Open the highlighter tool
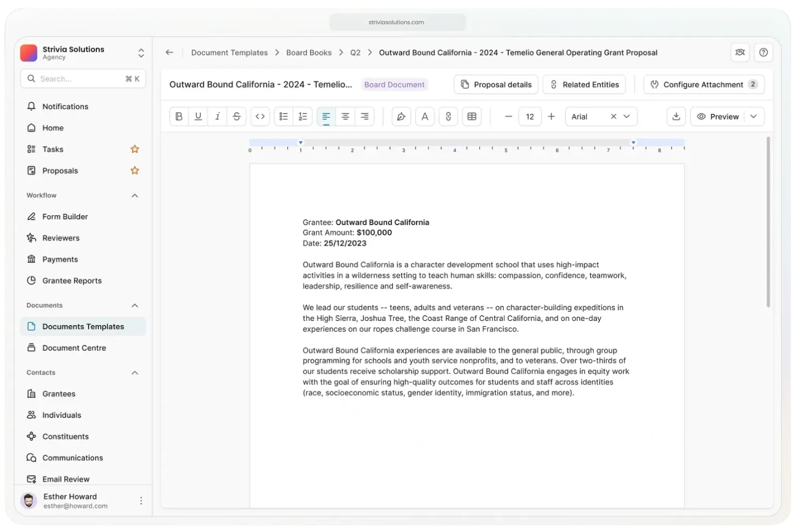This screenshot has height=532, width=795. pyautogui.click(x=401, y=116)
